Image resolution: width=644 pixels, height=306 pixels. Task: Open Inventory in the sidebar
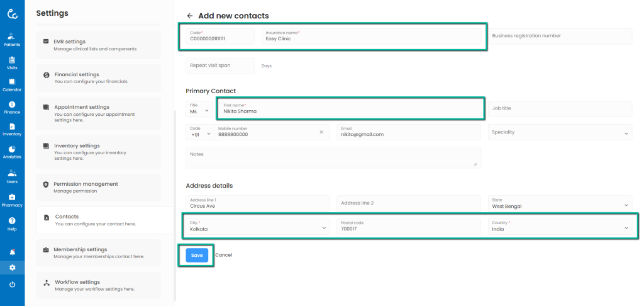tap(12, 129)
